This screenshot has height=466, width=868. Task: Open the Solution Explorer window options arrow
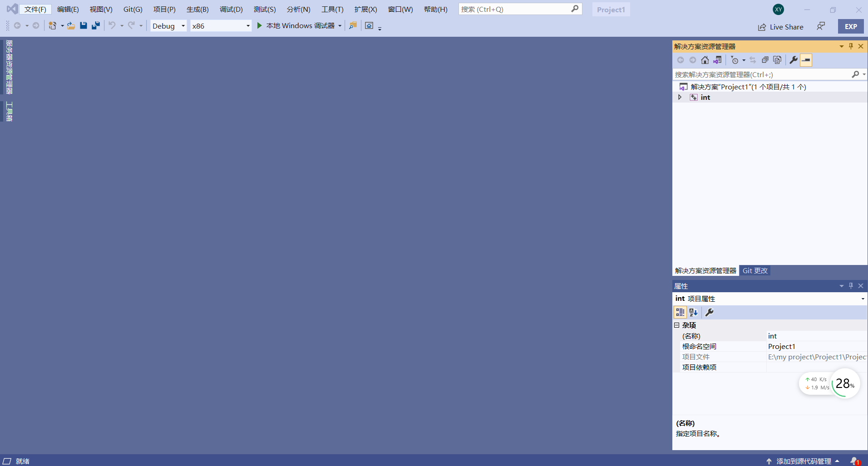pos(842,46)
